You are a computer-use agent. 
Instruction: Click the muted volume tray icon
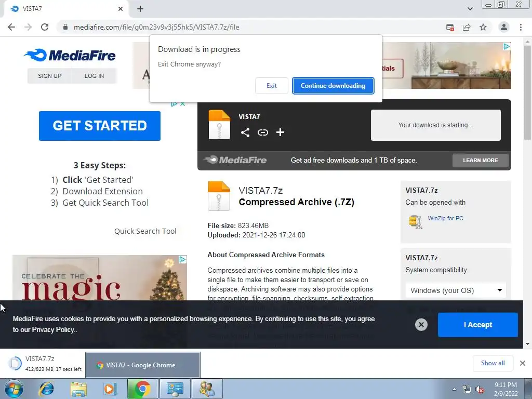point(480,390)
